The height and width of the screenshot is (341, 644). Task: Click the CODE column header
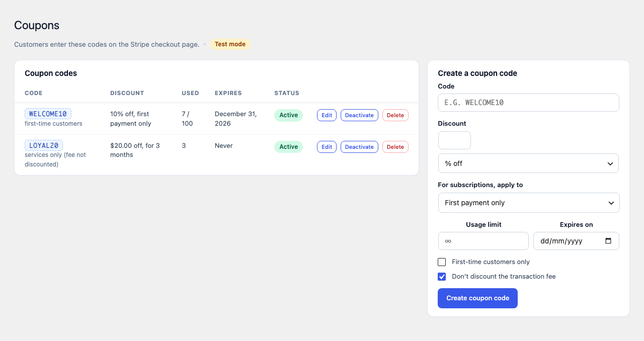[34, 93]
